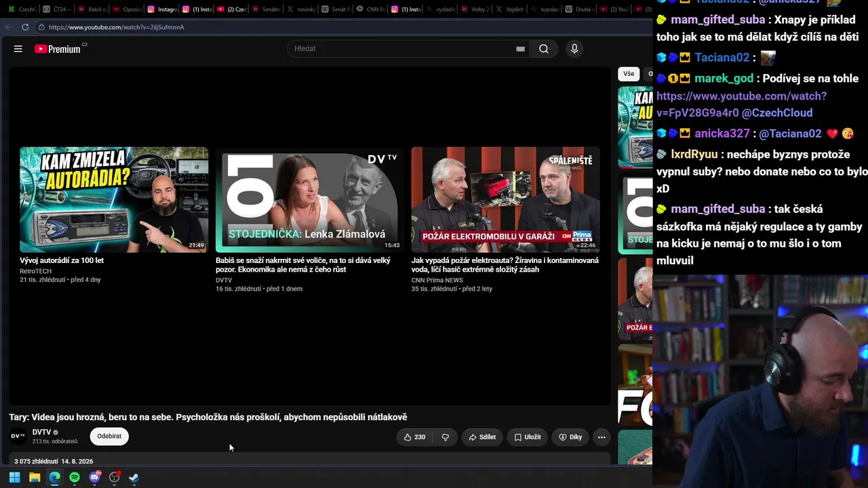The image size is (868, 488).
Task: Switch to the ČT24 browser tab
Action: 56,9
